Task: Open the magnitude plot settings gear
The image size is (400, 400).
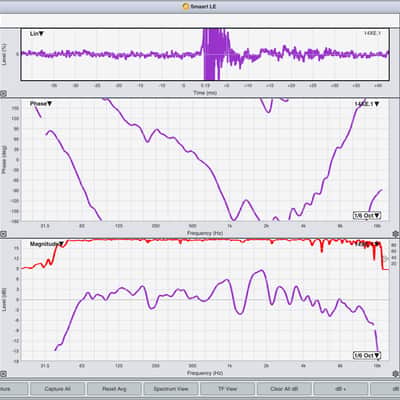Action: [395, 374]
